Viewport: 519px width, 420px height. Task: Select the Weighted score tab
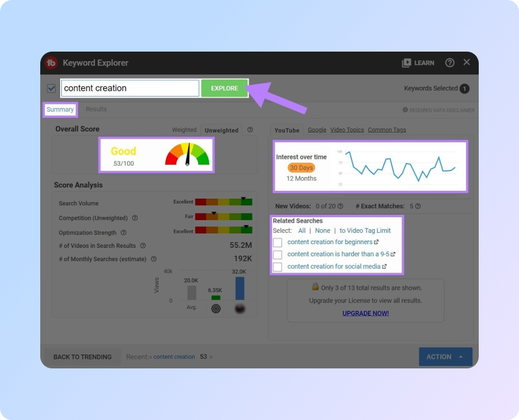pos(184,130)
